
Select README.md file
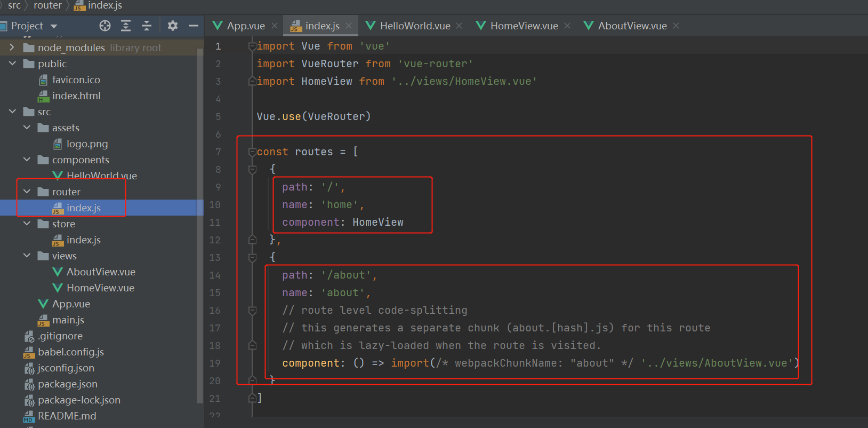pyautogui.click(x=60, y=416)
